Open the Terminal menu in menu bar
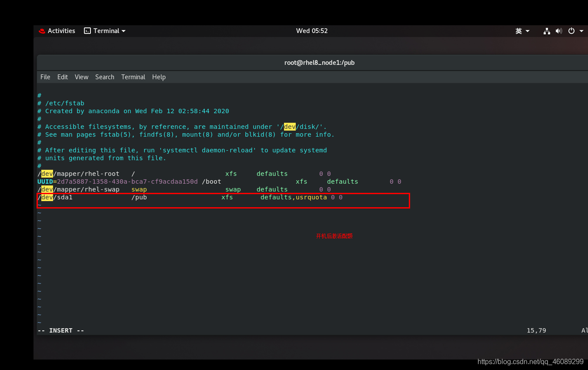This screenshot has height=370, width=588. click(133, 77)
